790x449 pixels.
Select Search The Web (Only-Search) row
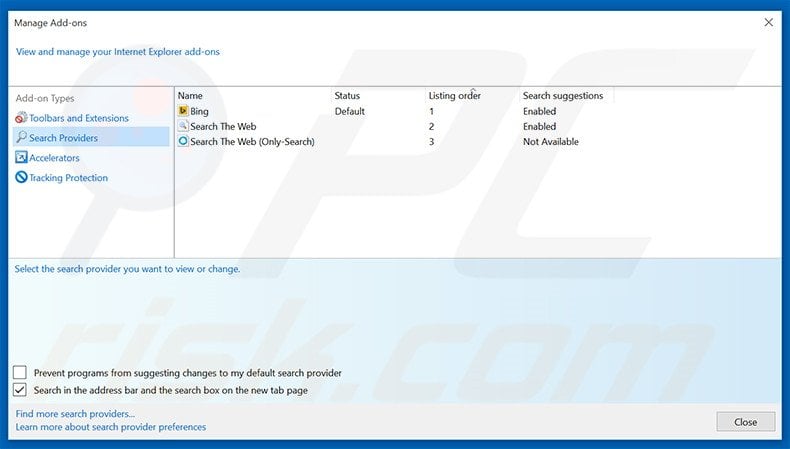coord(395,142)
